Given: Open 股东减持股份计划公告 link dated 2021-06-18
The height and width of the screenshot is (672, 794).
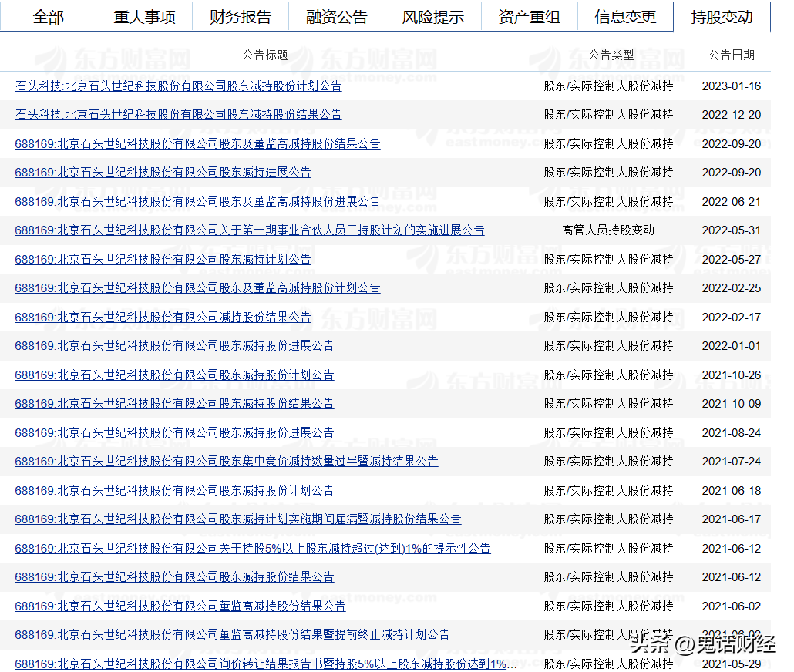Looking at the screenshot, I should 175,490.
